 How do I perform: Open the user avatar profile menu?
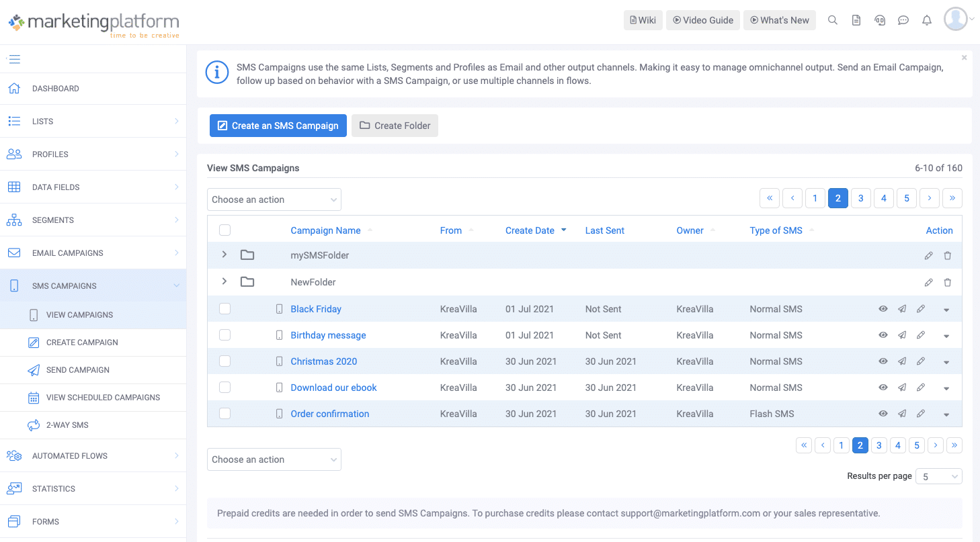click(x=956, y=19)
